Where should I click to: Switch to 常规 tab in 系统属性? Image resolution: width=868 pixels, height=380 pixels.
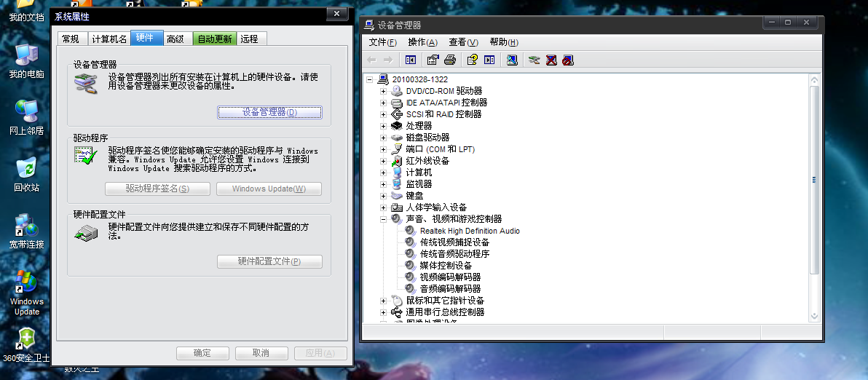click(71, 39)
